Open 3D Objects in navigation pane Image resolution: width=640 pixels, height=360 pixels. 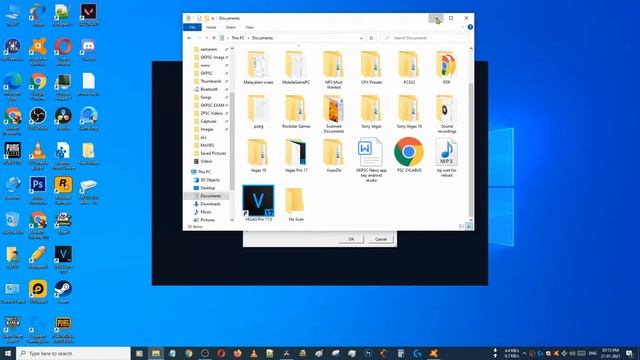tap(210, 180)
